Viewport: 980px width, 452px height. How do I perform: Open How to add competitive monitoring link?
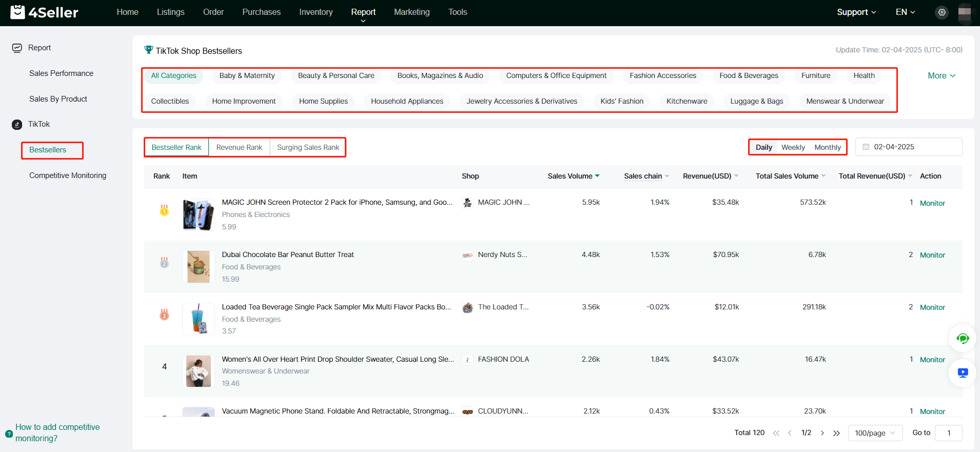57,433
